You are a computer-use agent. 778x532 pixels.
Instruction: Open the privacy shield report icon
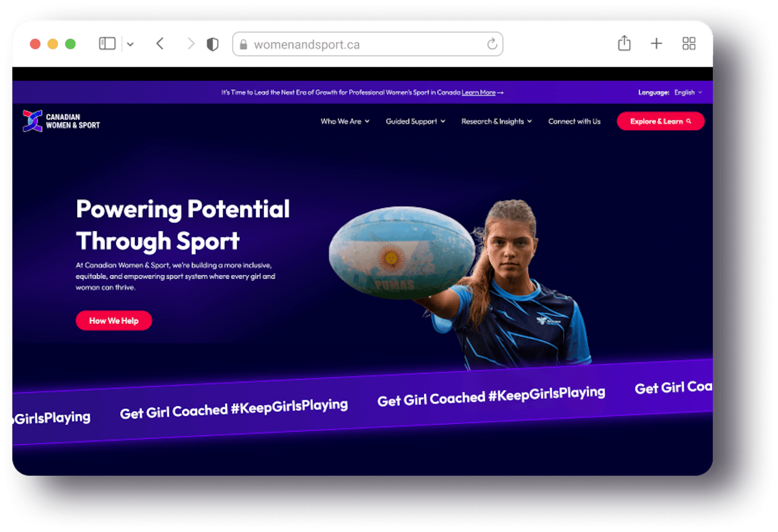pyautogui.click(x=212, y=44)
